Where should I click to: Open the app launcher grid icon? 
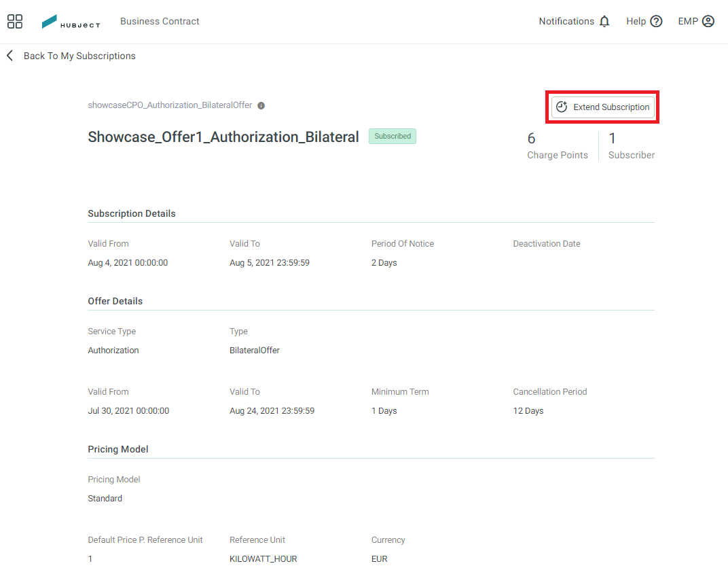(x=15, y=21)
